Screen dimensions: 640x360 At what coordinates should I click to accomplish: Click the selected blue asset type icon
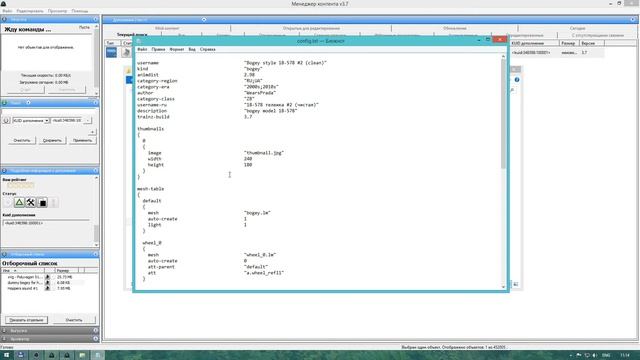pos(111,52)
